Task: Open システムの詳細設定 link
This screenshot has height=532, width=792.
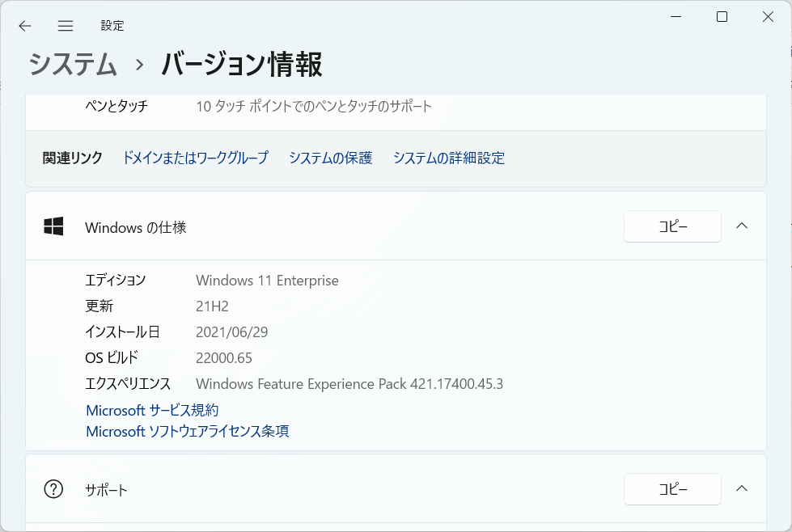Action: [448, 158]
